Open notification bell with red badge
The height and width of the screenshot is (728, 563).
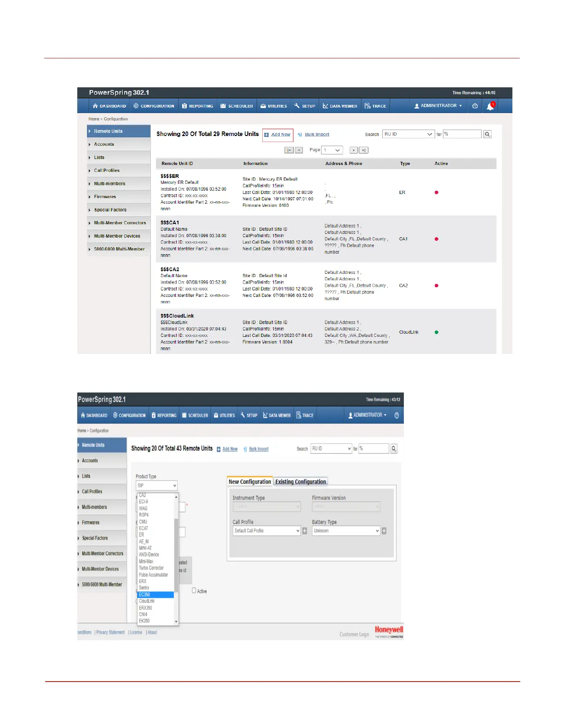coord(490,106)
